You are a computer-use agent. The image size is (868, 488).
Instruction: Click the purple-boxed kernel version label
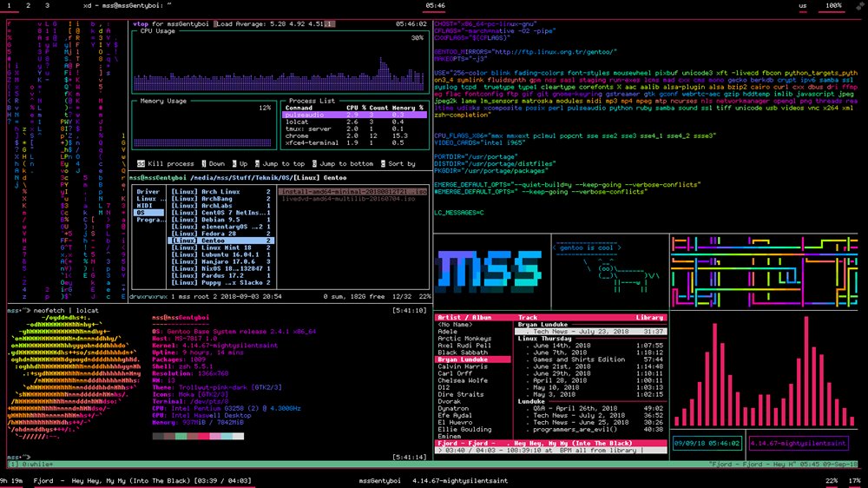pyautogui.click(x=798, y=443)
